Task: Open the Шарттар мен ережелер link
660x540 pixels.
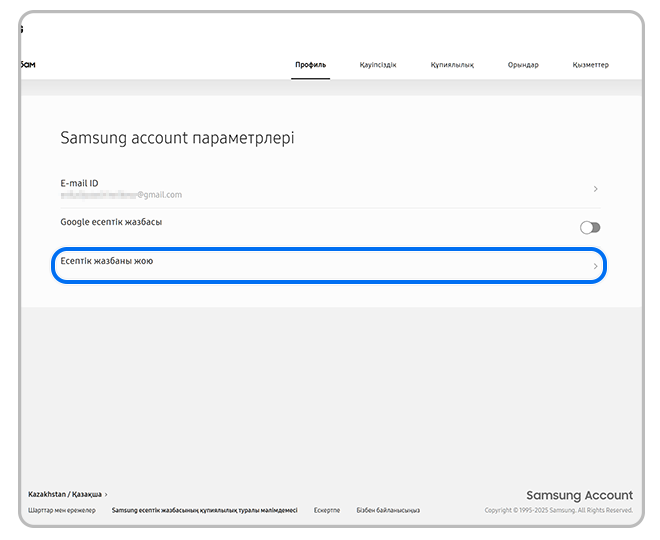Action: [62, 510]
